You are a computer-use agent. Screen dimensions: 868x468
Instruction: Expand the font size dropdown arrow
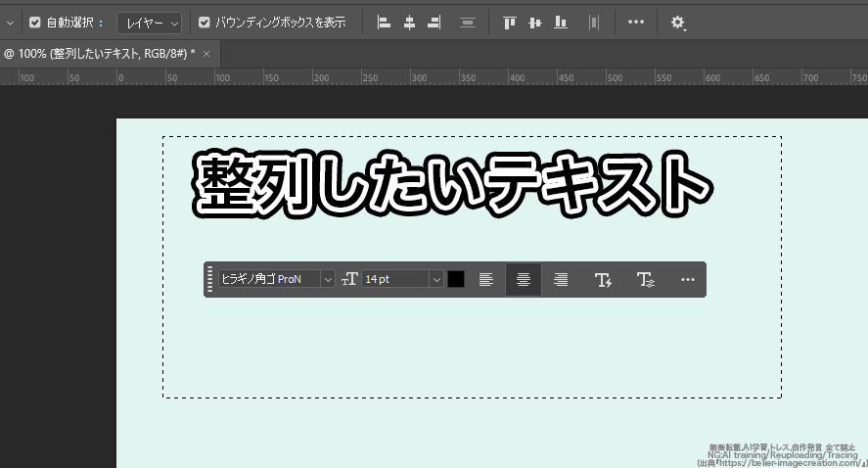pyautogui.click(x=436, y=279)
